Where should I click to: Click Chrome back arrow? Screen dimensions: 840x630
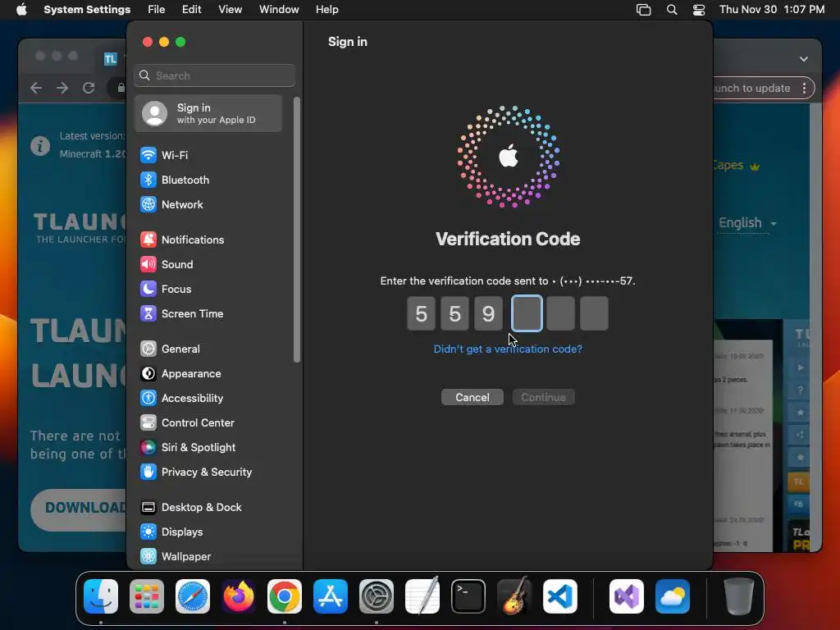click(x=36, y=88)
